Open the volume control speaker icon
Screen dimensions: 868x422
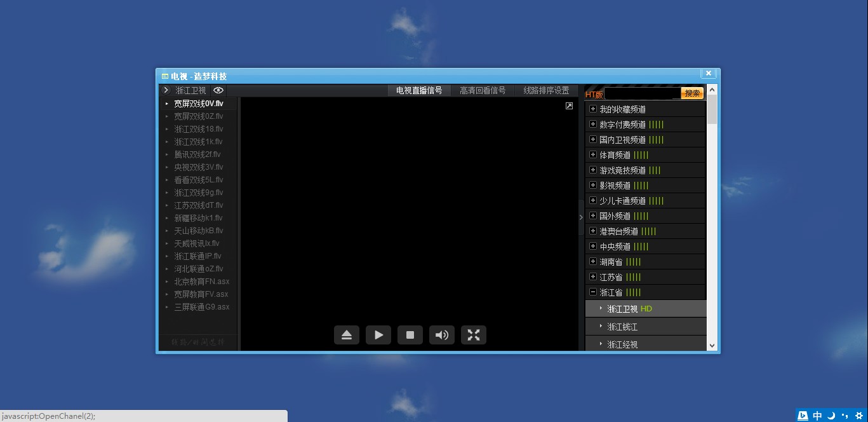[442, 335]
